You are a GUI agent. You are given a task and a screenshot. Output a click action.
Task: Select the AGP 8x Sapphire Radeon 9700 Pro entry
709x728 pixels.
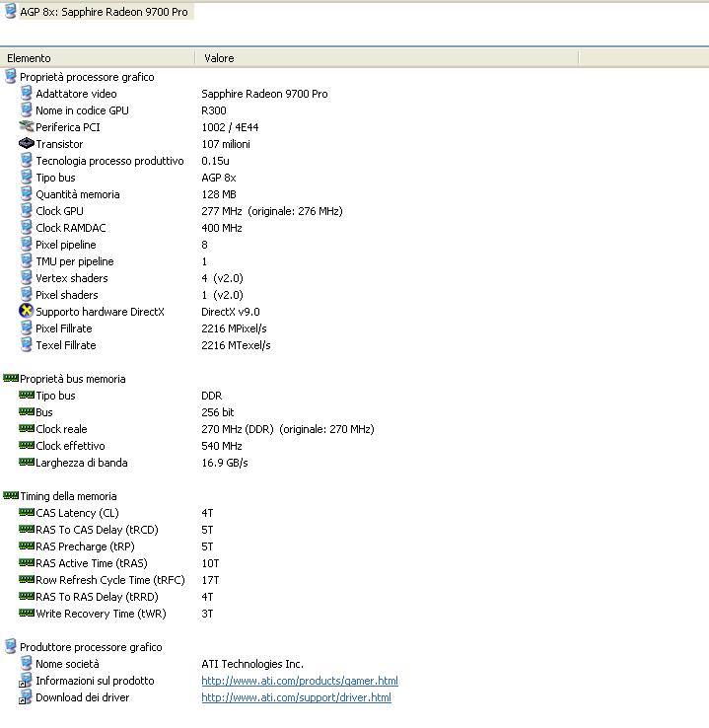tap(104, 12)
